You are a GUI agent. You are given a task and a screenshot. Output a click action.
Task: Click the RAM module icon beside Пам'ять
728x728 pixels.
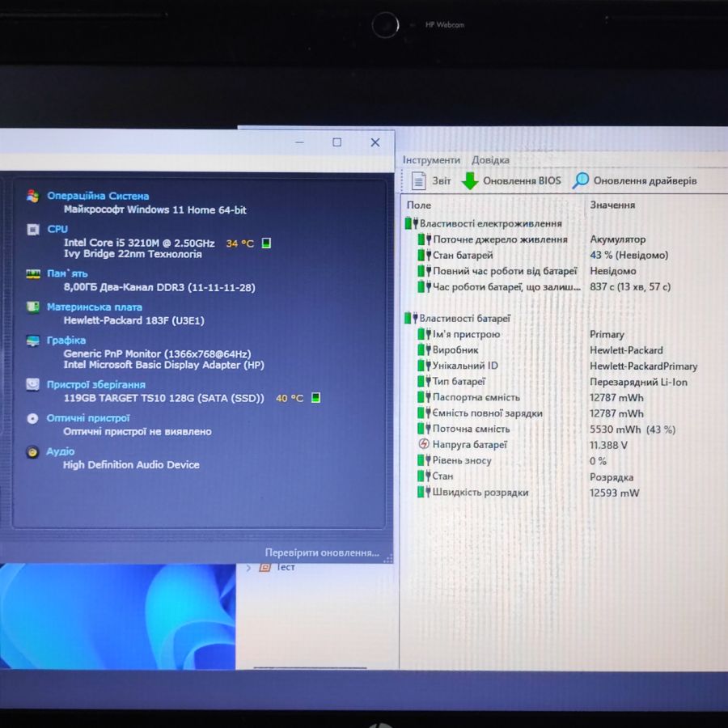point(33,274)
